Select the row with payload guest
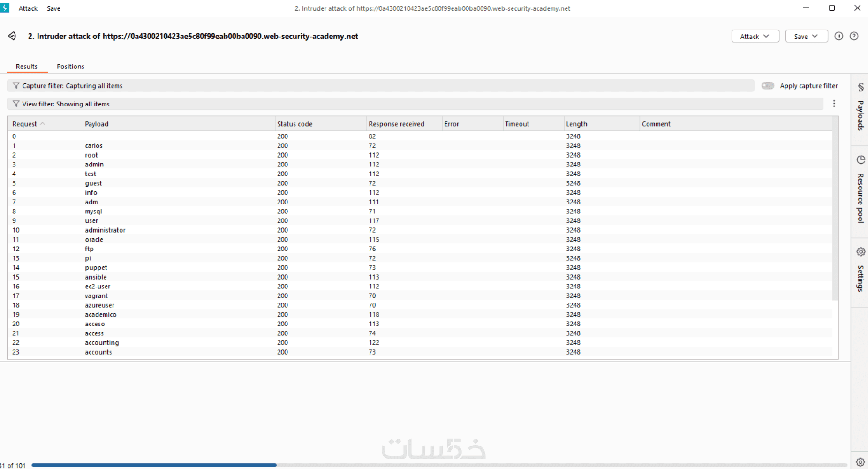 [420, 183]
